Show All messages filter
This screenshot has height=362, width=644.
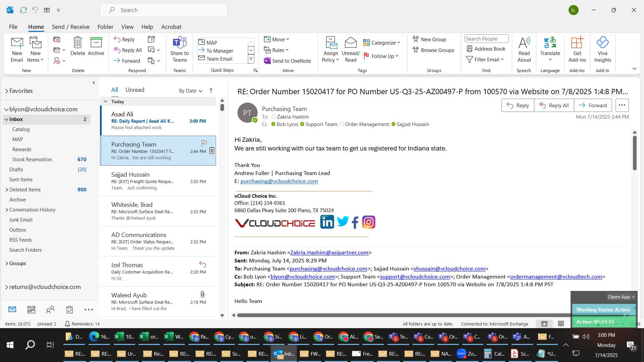click(115, 90)
